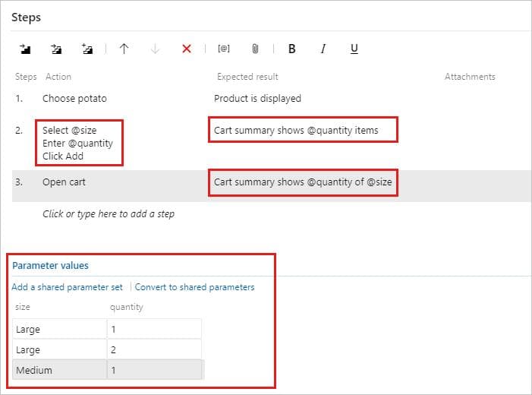The image size is (532, 395).
Task: Delete step with red X icon
Action: tap(187, 49)
